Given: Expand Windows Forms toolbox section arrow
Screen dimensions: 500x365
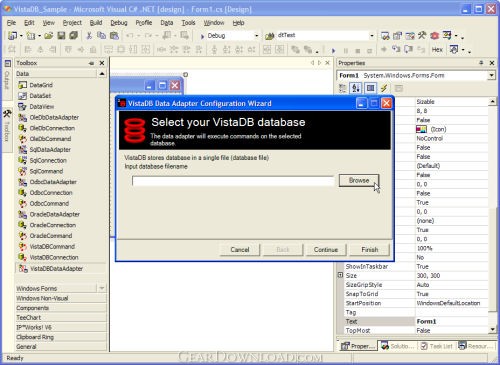Looking at the screenshot, I should pyautogui.click(x=102, y=288).
